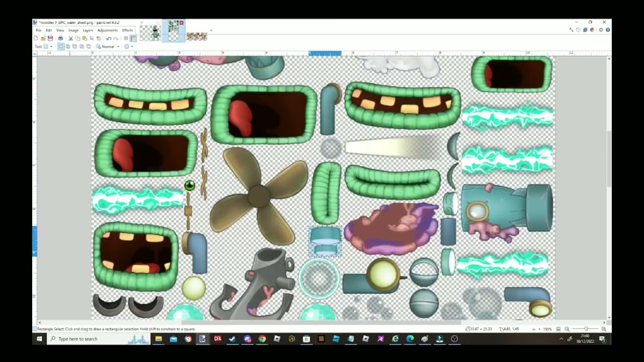The width and height of the screenshot is (644, 362).
Task: Close the active sprite sheet image tab
Action: pos(181,23)
